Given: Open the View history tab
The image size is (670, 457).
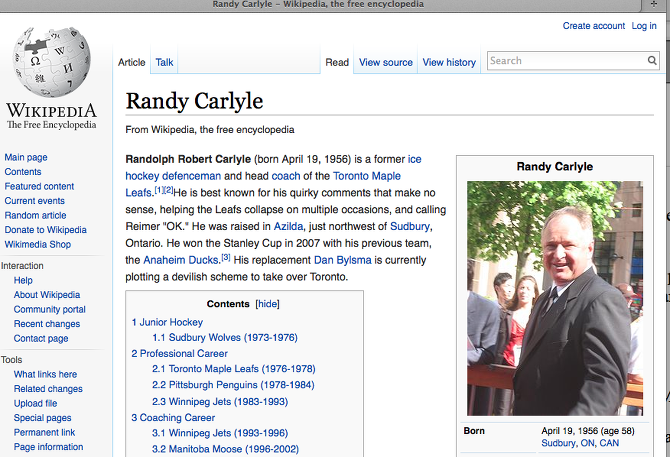Looking at the screenshot, I should (x=449, y=62).
